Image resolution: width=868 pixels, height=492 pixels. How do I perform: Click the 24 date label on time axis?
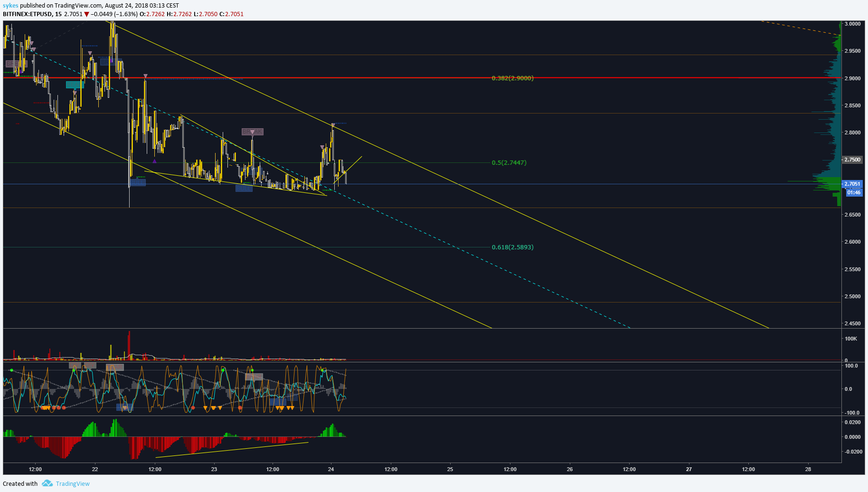point(331,469)
